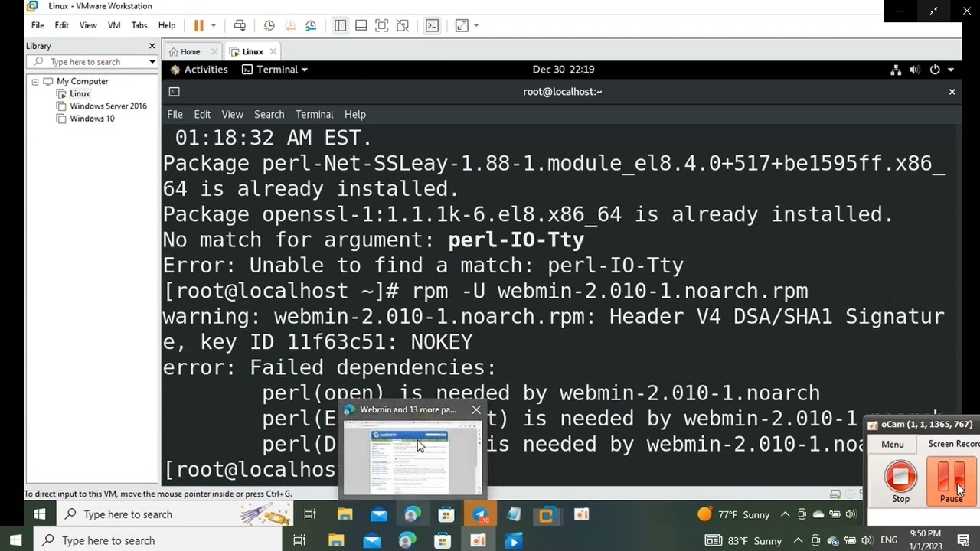Open Start menu on the bottom taskbar

(x=15, y=540)
